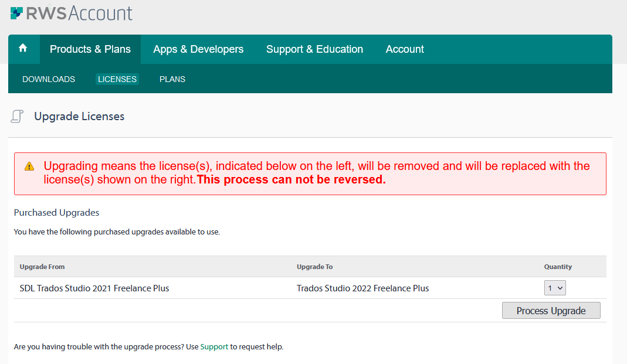Click the Upgrade From column header

pyautogui.click(x=42, y=267)
